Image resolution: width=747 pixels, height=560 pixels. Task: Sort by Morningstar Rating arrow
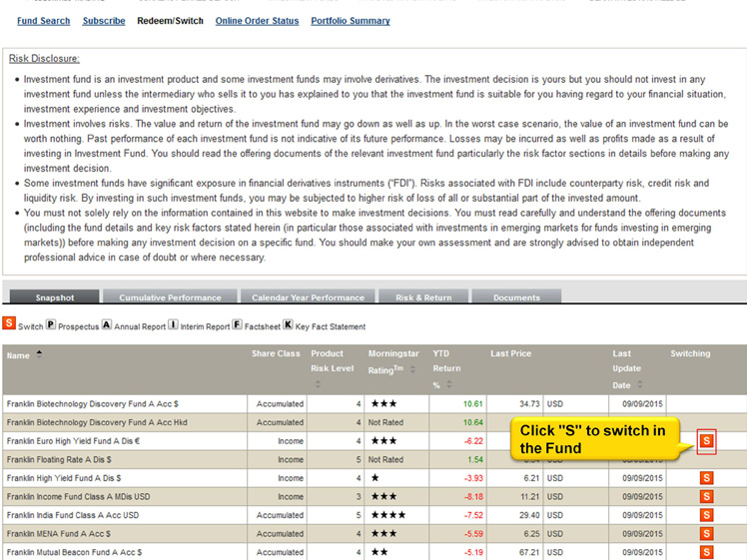click(412, 369)
